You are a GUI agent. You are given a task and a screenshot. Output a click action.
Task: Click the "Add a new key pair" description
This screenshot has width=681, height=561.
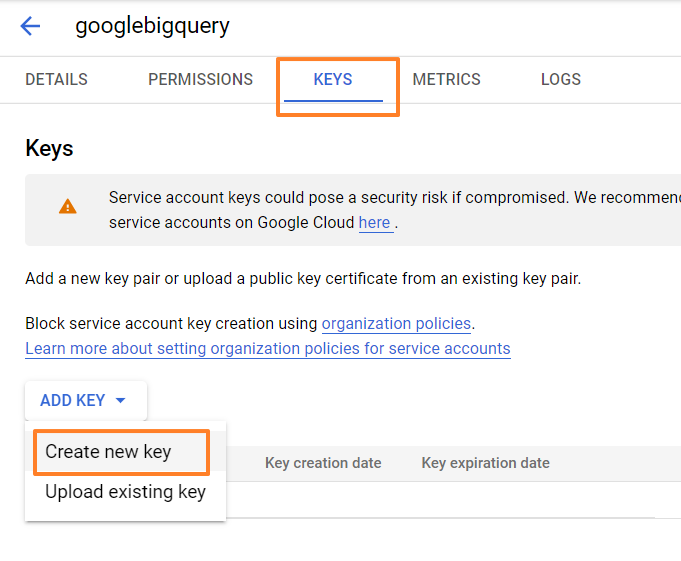(x=302, y=278)
